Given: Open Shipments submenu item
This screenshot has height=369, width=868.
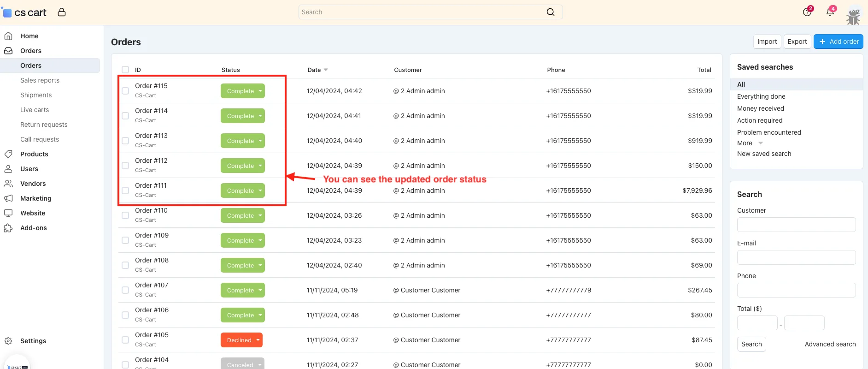Looking at the screenshot, I should click(x=36, y=95).
